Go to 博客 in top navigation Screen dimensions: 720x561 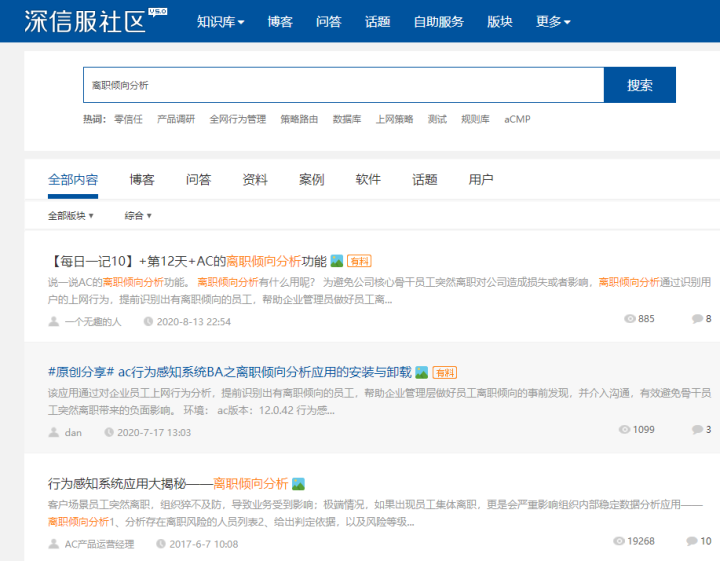(x=280, y=22)
